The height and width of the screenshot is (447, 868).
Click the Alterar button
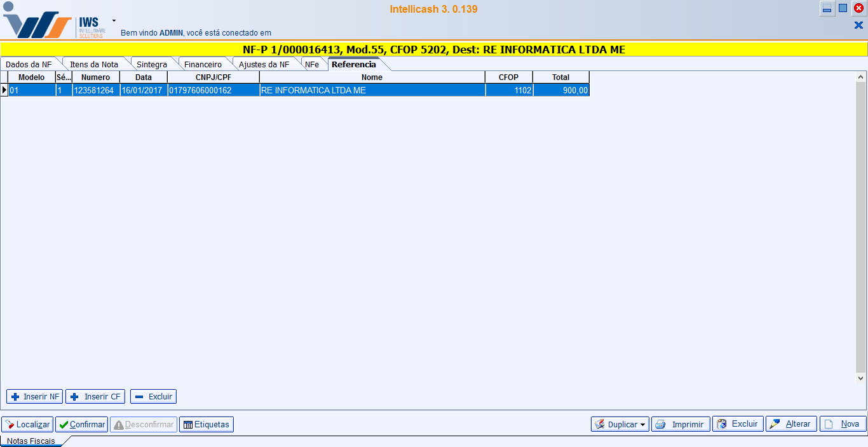coord(791,424)
